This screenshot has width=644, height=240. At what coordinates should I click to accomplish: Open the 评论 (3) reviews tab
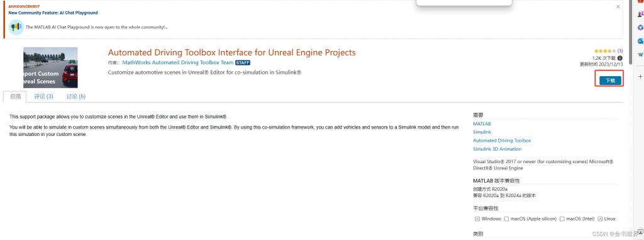(x=43, y=96)
